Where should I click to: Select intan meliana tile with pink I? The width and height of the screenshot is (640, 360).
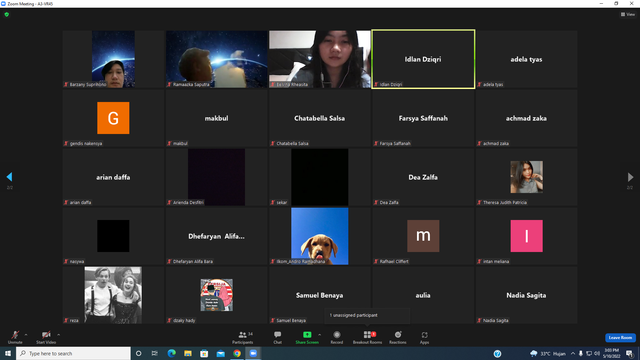tap(527, 236)
